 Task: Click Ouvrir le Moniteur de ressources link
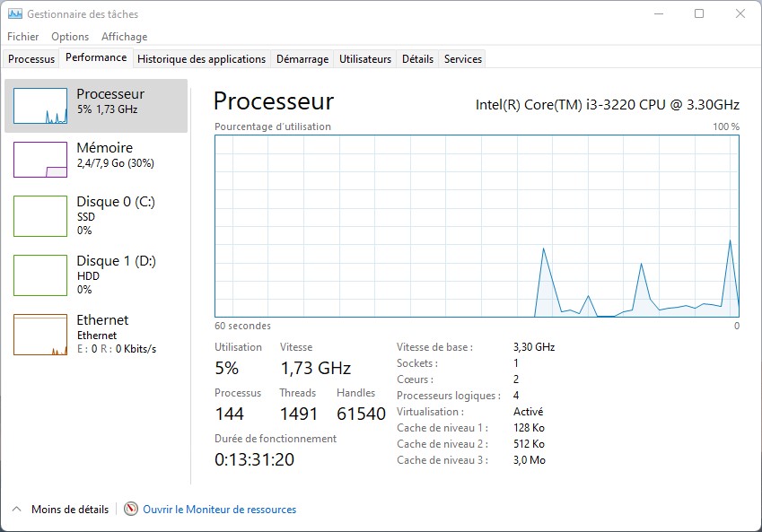coord(219,510)
